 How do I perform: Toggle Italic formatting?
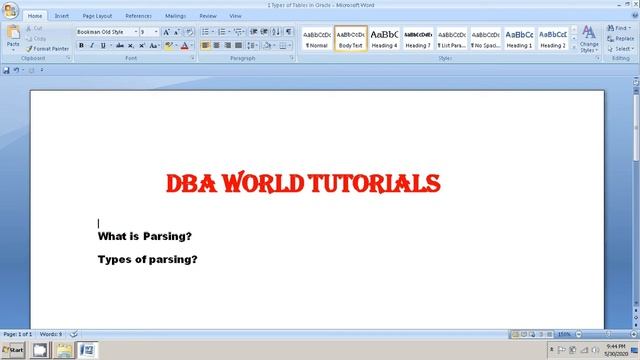click(x=92, y=45)
